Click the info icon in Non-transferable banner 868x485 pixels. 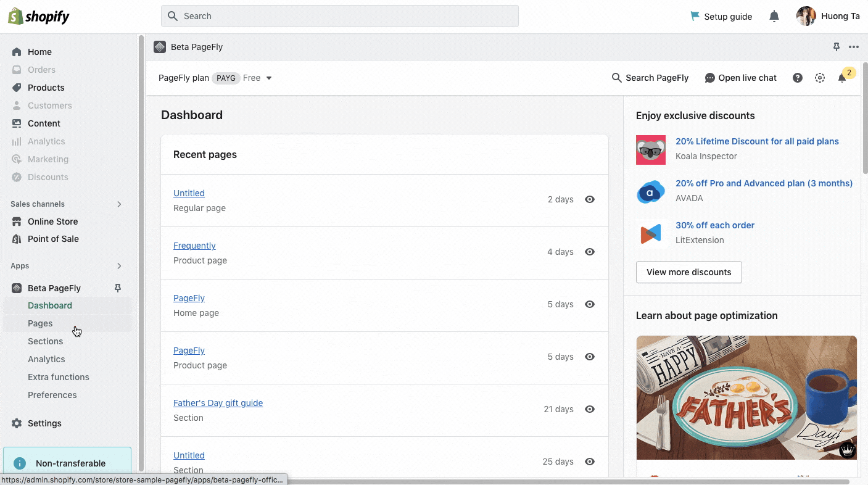pyautogui.click(x=20, y=463)
